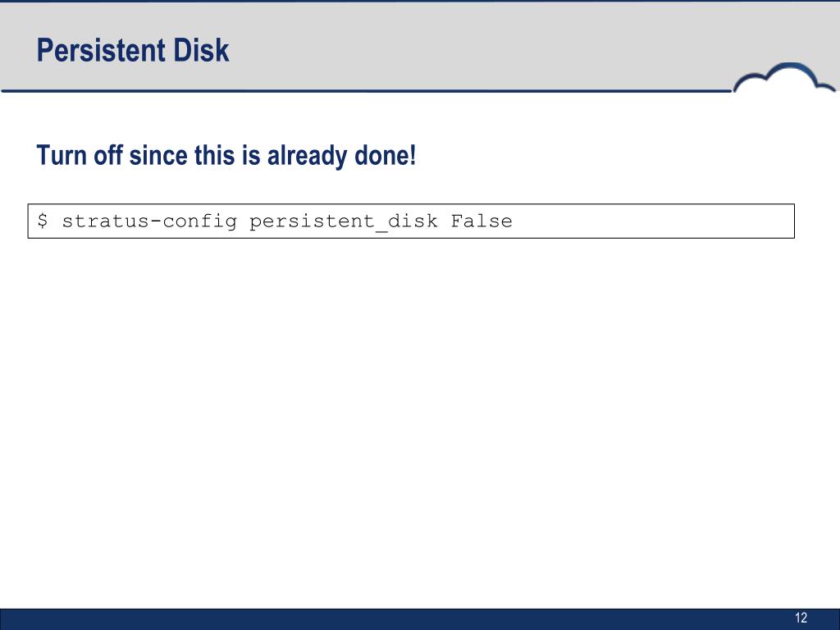
Task: Click 'stratus-config' word in command line
Action: point(149,221)
